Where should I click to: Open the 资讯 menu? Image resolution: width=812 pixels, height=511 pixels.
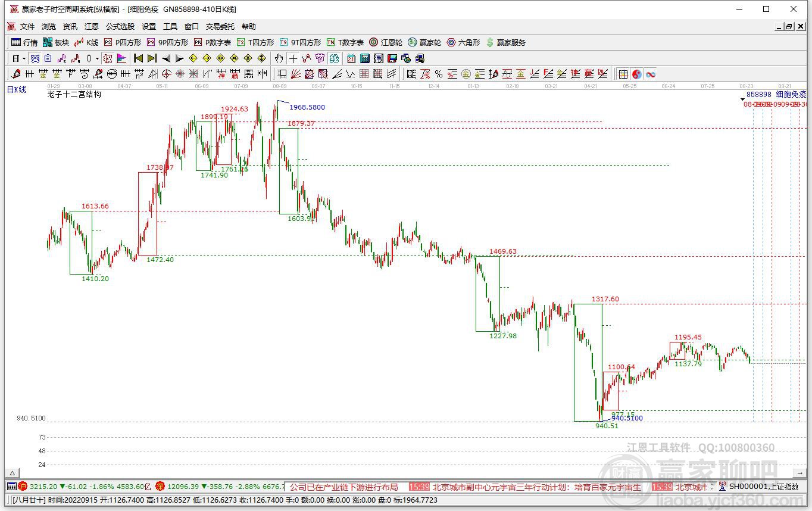coord(70,27)
